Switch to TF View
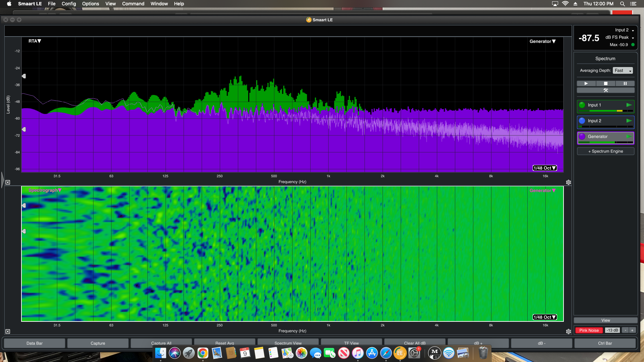This screenshot has height=362, width=644. click(352, 343)
